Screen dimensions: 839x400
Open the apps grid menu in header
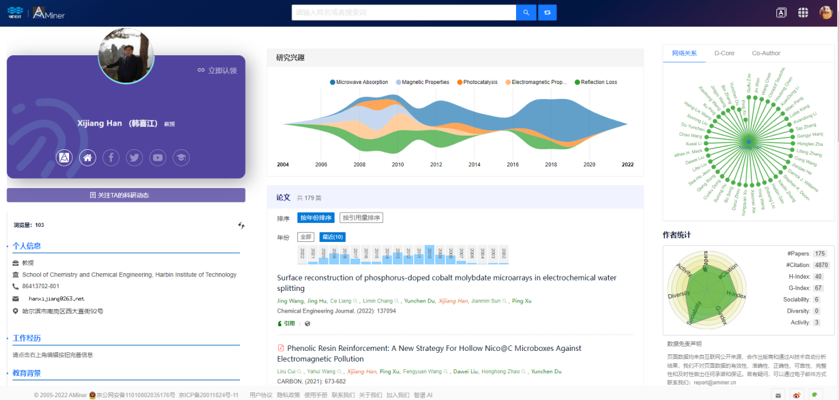click(803, 13)
